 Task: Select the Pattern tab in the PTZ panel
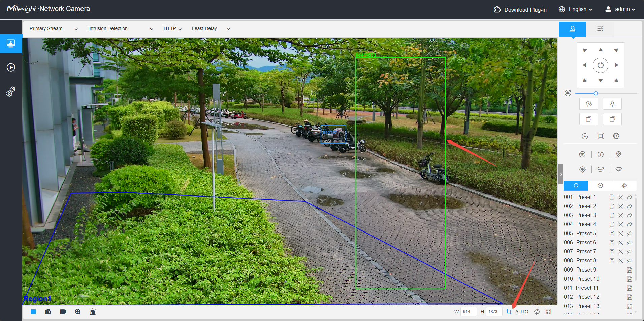tap(624, 186)
